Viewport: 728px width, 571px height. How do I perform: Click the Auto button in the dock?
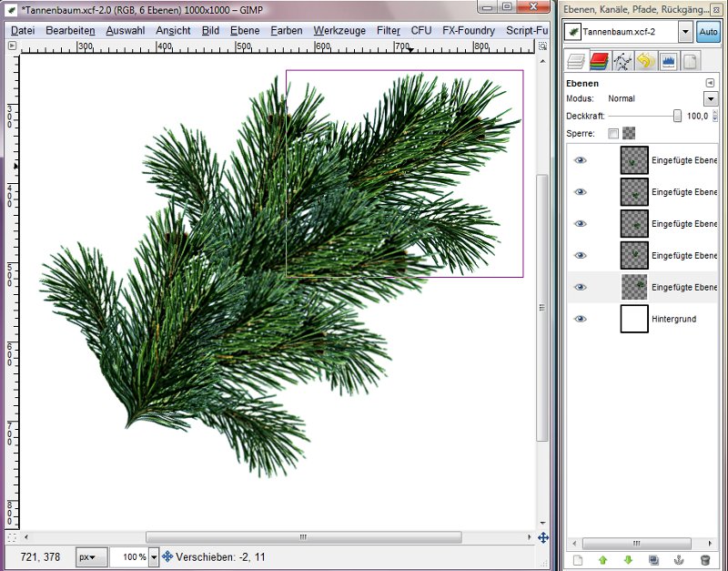(708, 32)
